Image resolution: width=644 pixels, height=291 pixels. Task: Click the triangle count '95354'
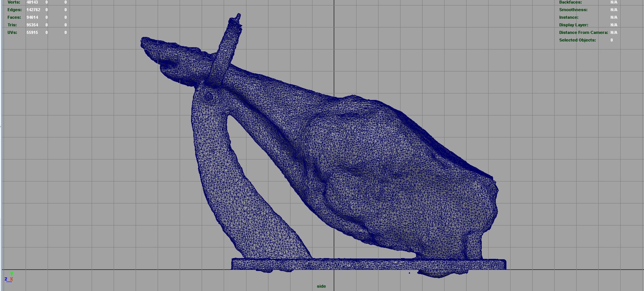[x=32, y=25]
